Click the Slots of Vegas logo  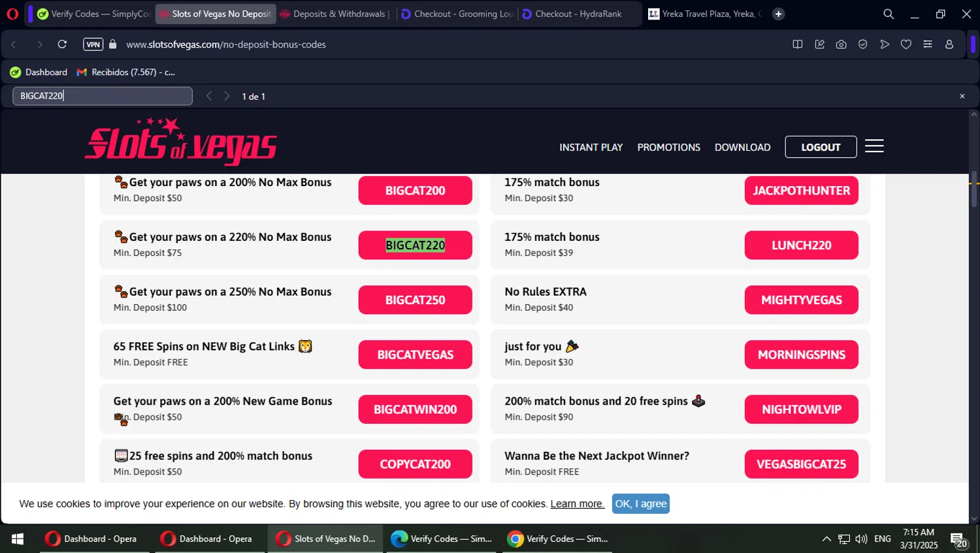click(181, 142)
